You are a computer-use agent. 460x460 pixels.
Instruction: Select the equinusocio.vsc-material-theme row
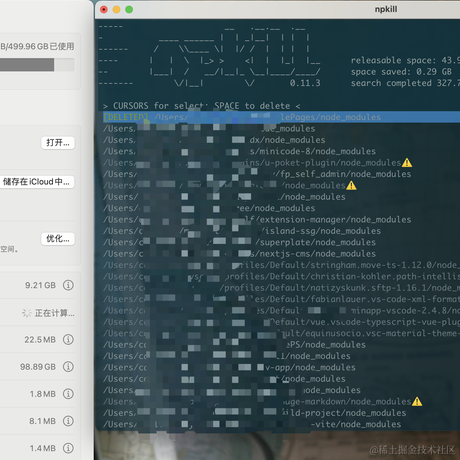pyautogui.click(x=281, y=333)
